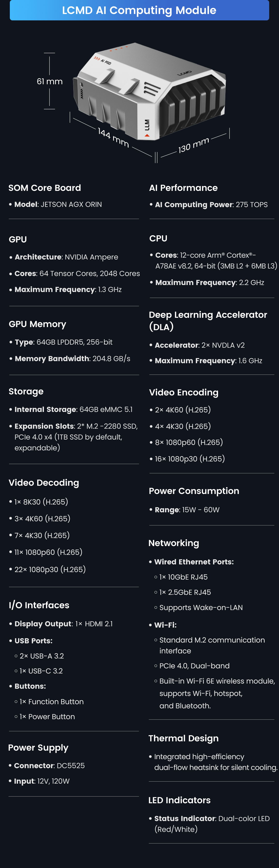The height and width of the screenshot is (868, 279).
Task: Click the AI Performance heading
Action: point(183,188)
